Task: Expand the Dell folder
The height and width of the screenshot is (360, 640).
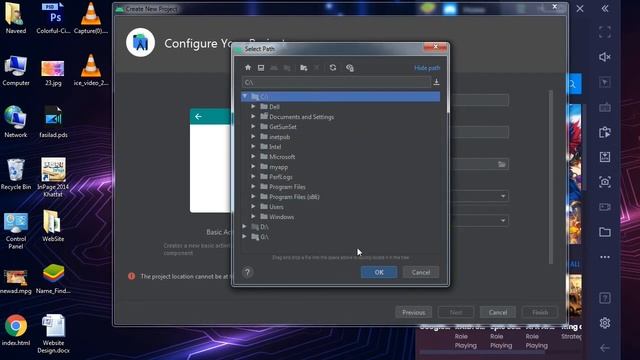Action: 253,107
